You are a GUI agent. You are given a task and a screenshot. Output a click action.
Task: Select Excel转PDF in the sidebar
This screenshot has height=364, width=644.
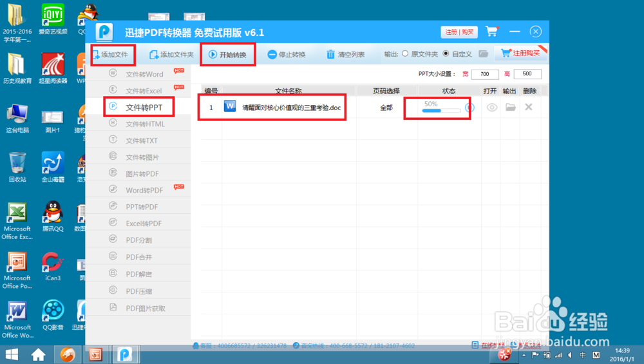[x=138, y=223]
